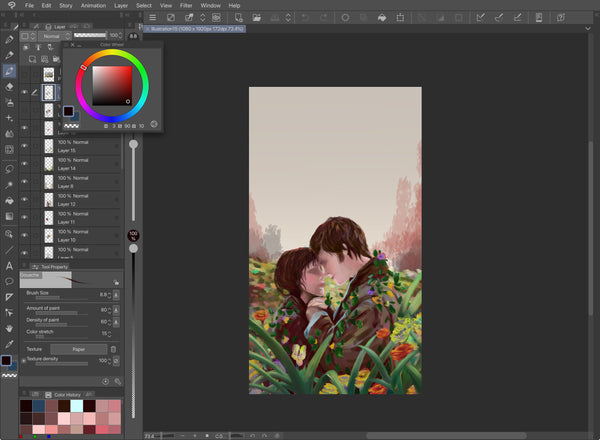Open the Window menu

[210, 5]
